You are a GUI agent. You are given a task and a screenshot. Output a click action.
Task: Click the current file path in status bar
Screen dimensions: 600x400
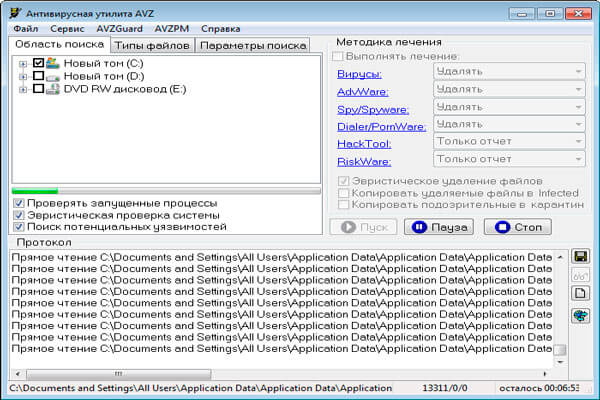click(200, 388)
